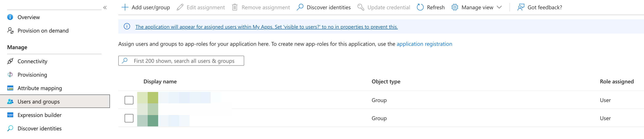
Task: Open the Overview menu item
Action: pyautogui.click(x=29, y=17)
